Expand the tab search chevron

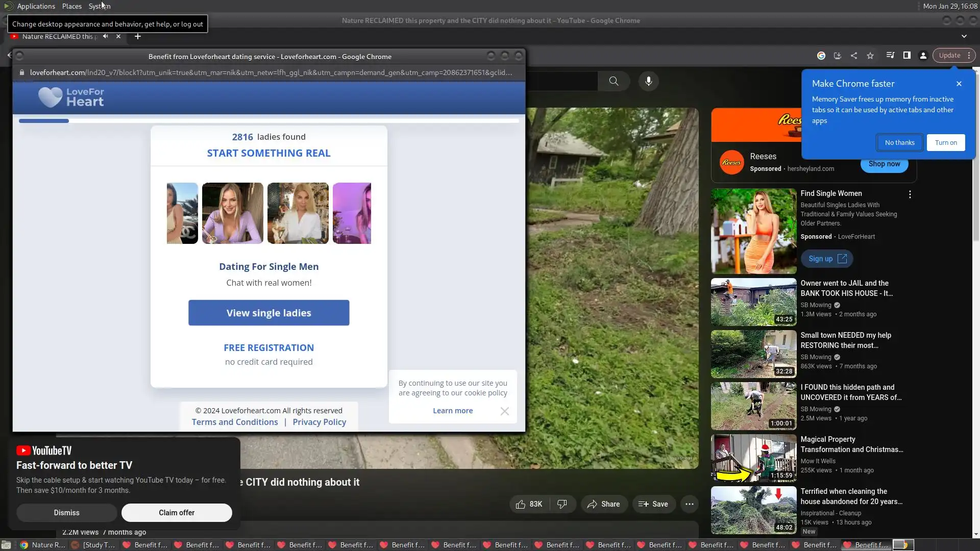[964, 36]
